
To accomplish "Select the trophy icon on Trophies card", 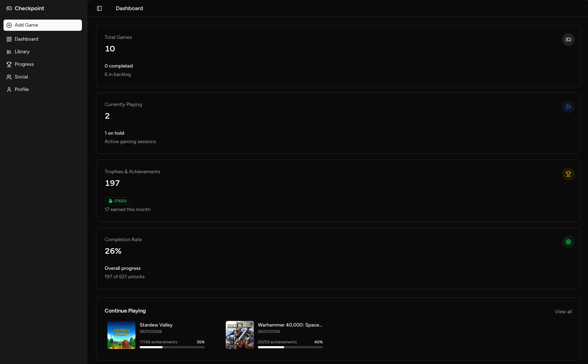I will (x=568, y=174).
